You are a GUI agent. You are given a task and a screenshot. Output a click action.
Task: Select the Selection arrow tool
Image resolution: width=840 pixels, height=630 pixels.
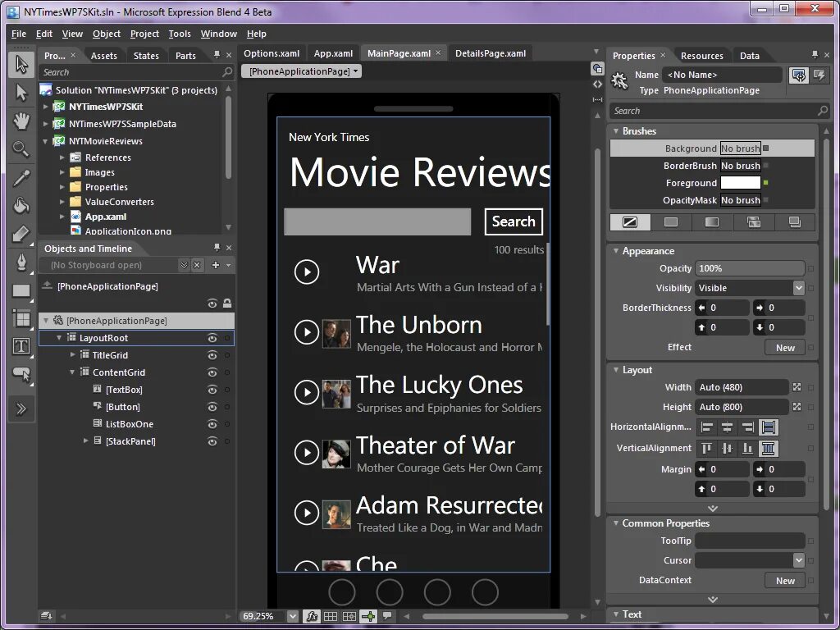tap(21, 64)
